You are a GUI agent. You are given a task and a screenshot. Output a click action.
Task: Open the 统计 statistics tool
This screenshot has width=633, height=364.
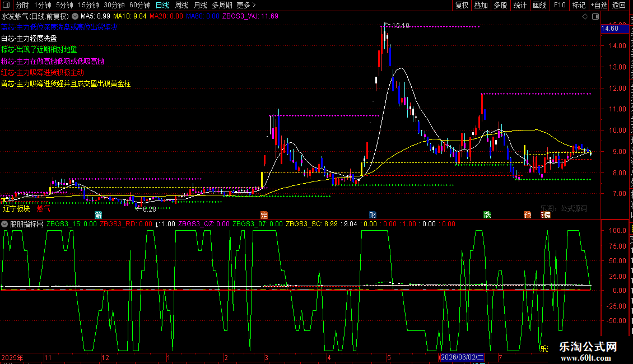coord(519,5)
